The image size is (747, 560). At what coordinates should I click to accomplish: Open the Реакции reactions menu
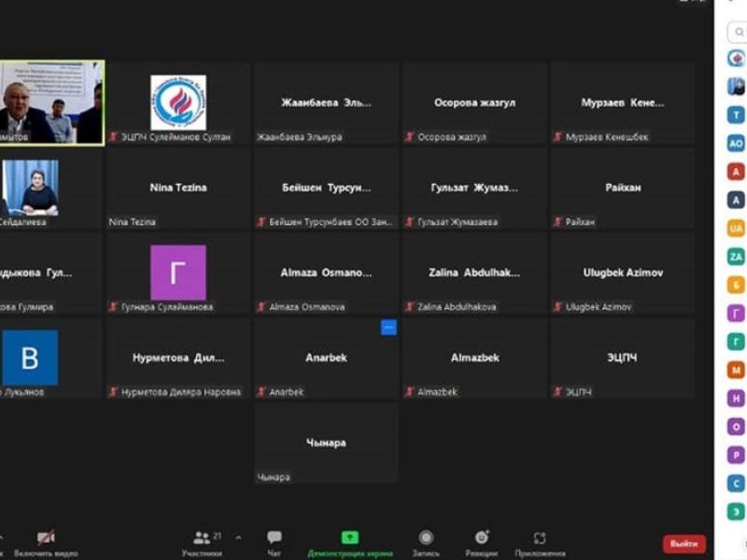pyautogui.click(x=481, y=541)
